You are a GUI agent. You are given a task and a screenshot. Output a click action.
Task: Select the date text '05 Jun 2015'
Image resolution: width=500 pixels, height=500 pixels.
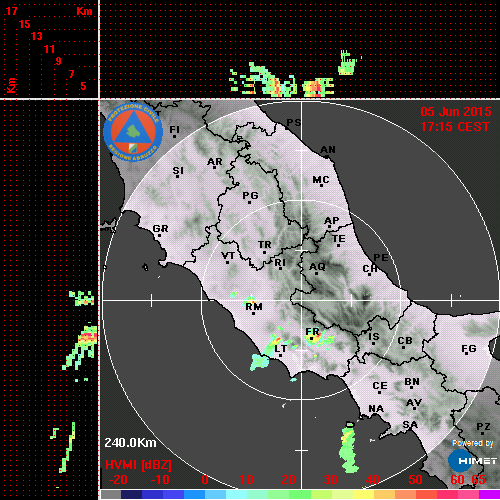tap(456, 112)
